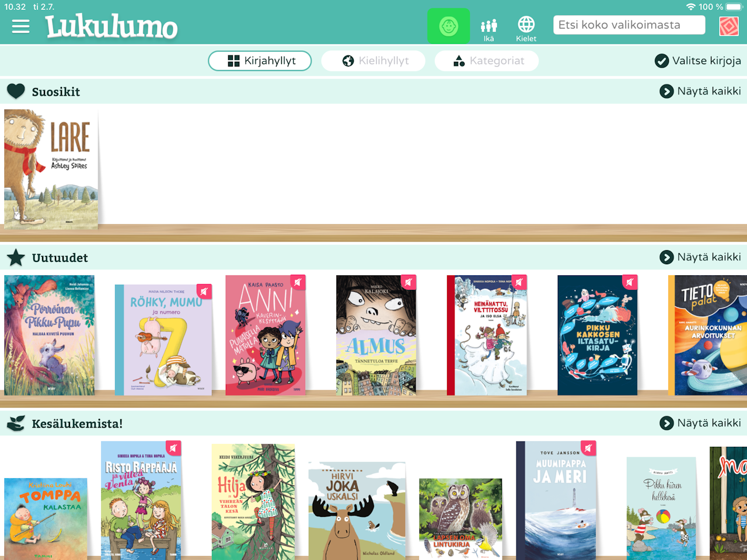Switch to the Kielihyllyt tab
Screen dimensions: 747x560
click(x=373, y=61)
